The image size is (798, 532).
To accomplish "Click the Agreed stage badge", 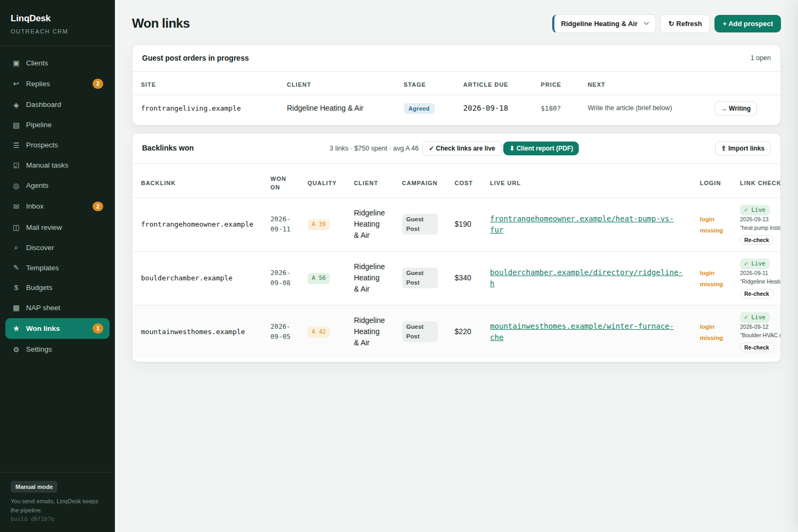I will point(419,109).
